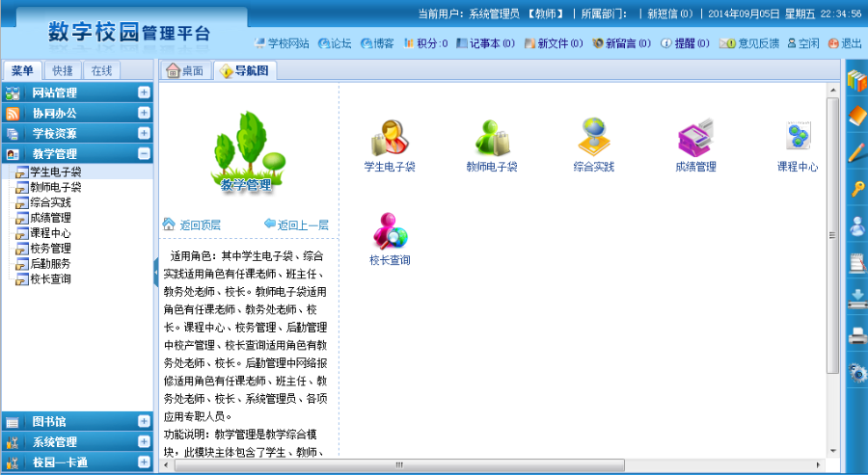Select 校务管理 in the left tree
Viewport: 868px width, 475px height.
(x=50, y=249)
